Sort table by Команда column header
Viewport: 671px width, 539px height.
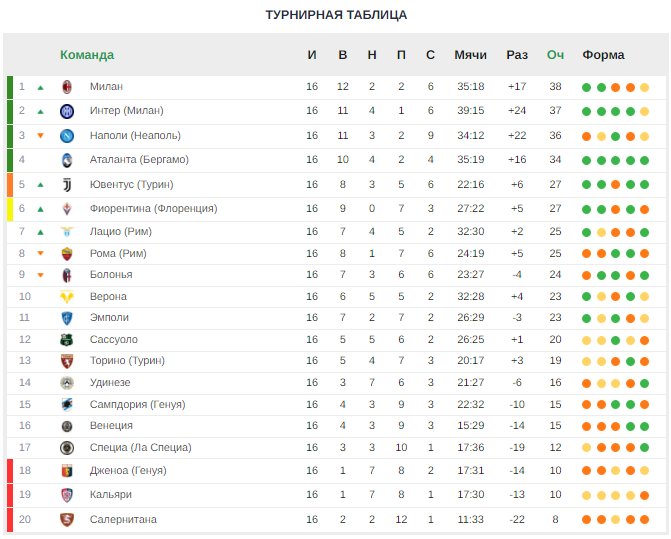87,55
